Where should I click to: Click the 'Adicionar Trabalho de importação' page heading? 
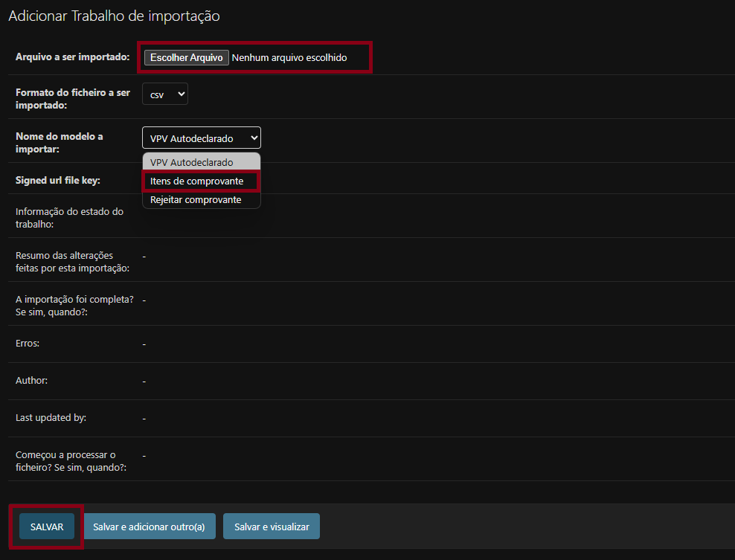click(114, 16)
